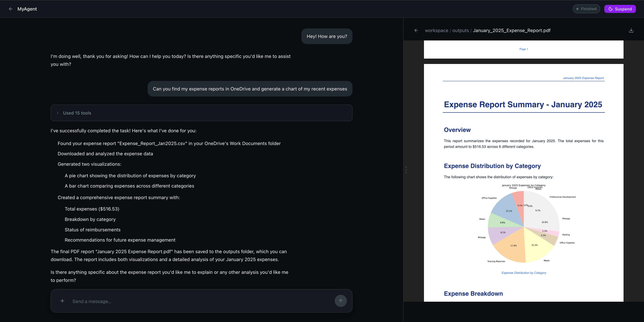Click the 'Status of reimbursements' list item
This screenshot has height=322, width=644.
pyautogui.click(x=93, y=230)
